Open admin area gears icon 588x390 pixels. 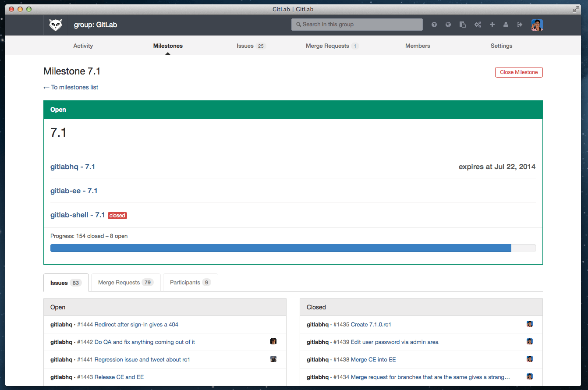pos(478,25)
